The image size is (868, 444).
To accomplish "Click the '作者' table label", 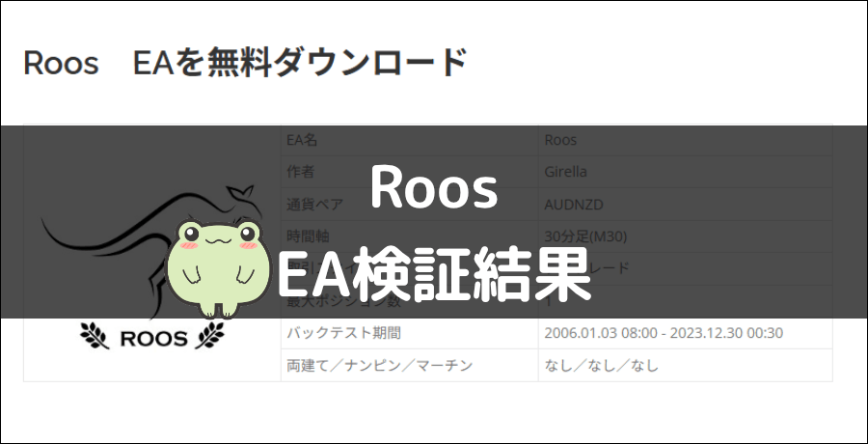I will [x=300, y=172].
